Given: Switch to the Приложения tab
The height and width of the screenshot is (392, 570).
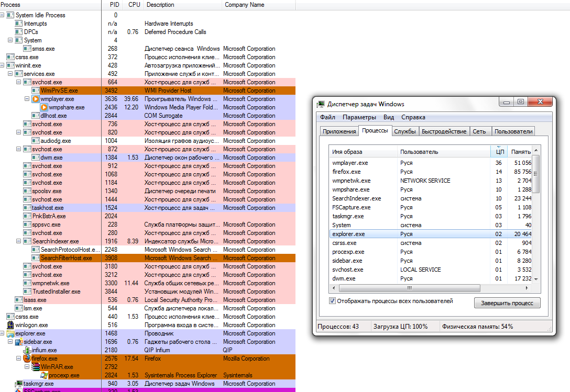Looking at the screenshot, I should [339, 131].
